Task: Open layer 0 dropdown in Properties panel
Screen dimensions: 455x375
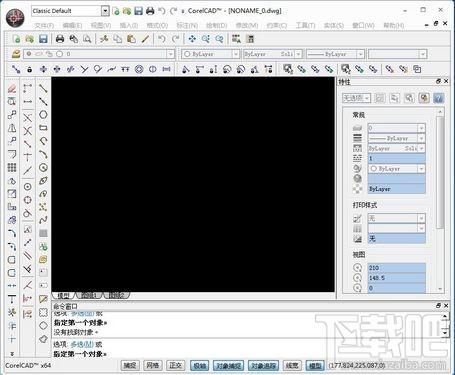Action: pyautogui.click(x=421, y=128)
